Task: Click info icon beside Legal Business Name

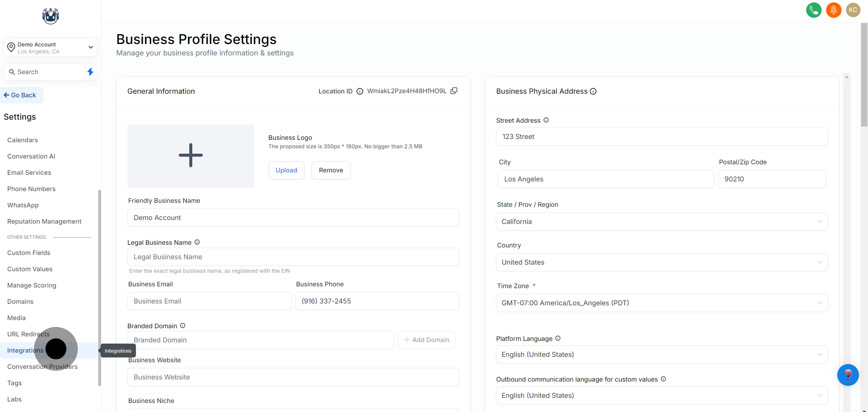Action: coord(197,242)
